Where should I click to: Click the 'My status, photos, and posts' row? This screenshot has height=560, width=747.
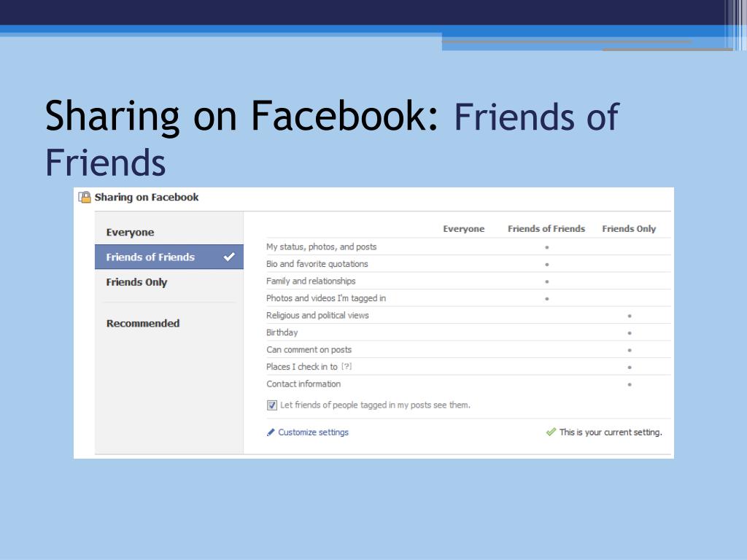point(468,246)
